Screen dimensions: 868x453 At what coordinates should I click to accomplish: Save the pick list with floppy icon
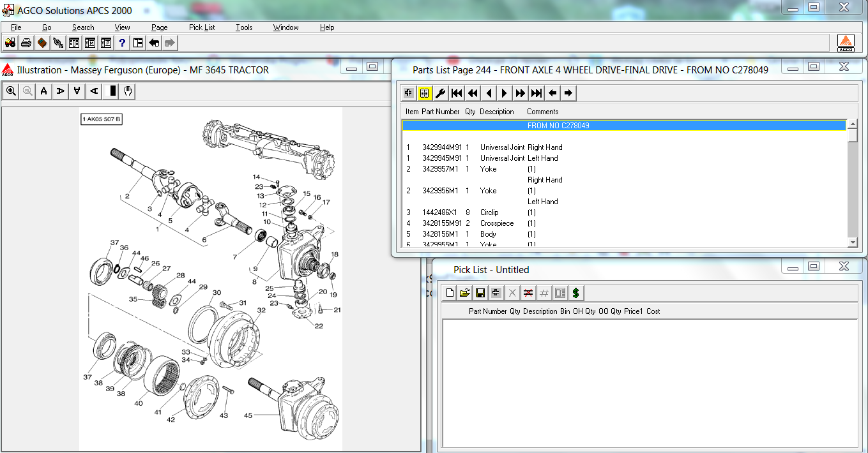point(480,293)
